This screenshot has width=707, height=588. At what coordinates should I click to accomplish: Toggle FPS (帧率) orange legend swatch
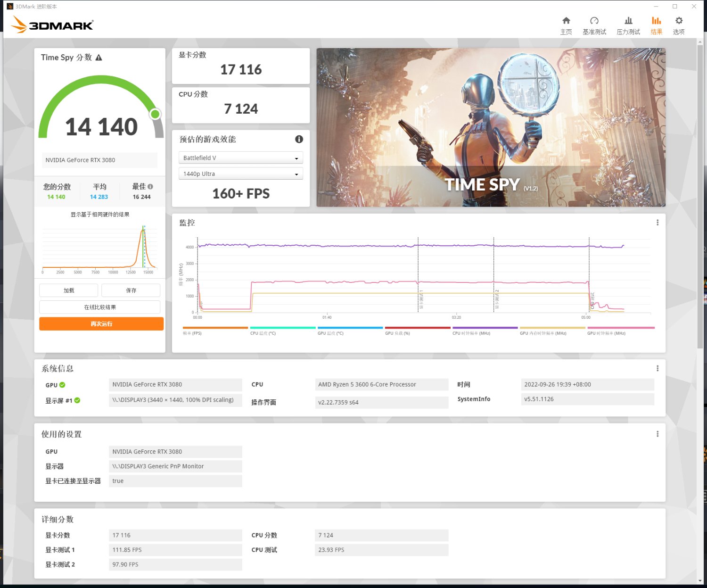[x=215, y=328]
